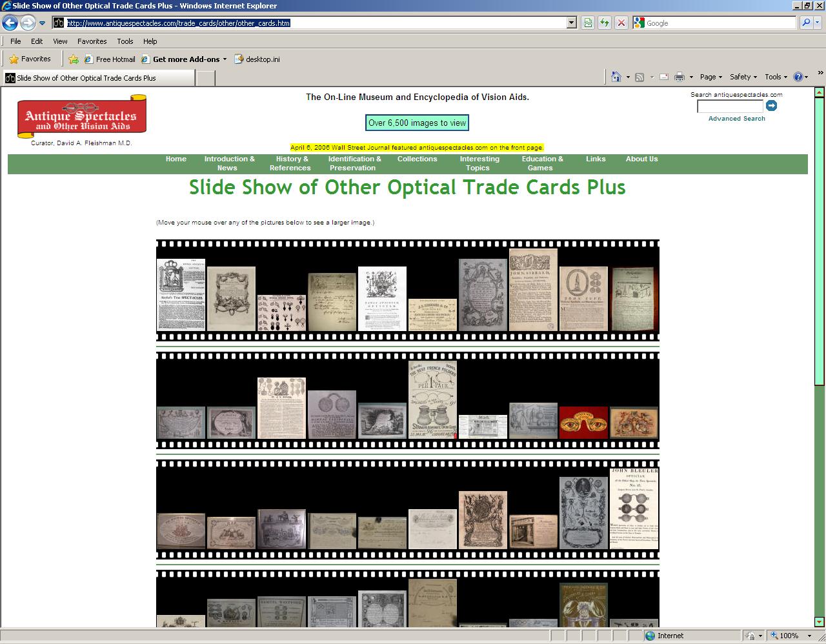Click the antiquespectacles.com search input field
Image resolution: width=826 pixels, height=644 pixels.
click(x=730, y=106)
